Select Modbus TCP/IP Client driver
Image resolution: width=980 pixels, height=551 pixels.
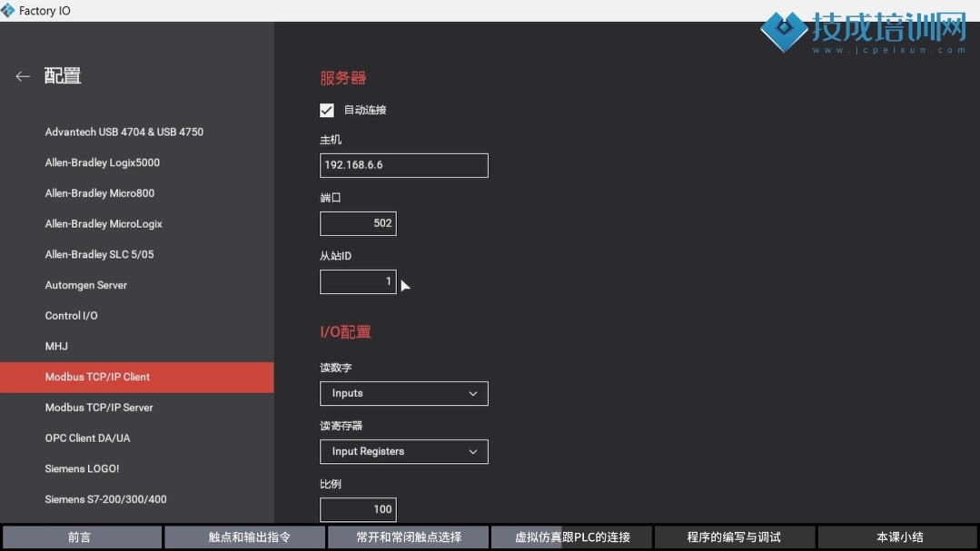coord(137,378)
